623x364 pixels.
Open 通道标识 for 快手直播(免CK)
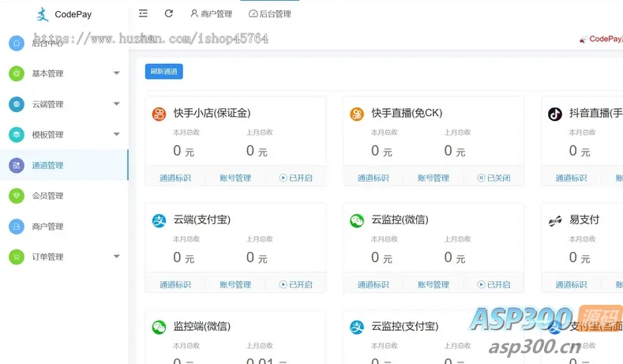[x=373, y=178]
